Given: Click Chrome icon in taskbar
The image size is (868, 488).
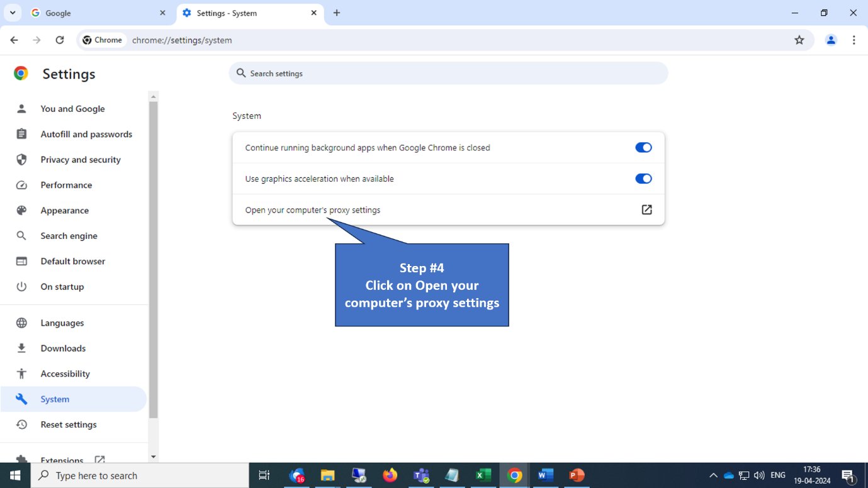Looking at the screenshot, I should 515,475.
